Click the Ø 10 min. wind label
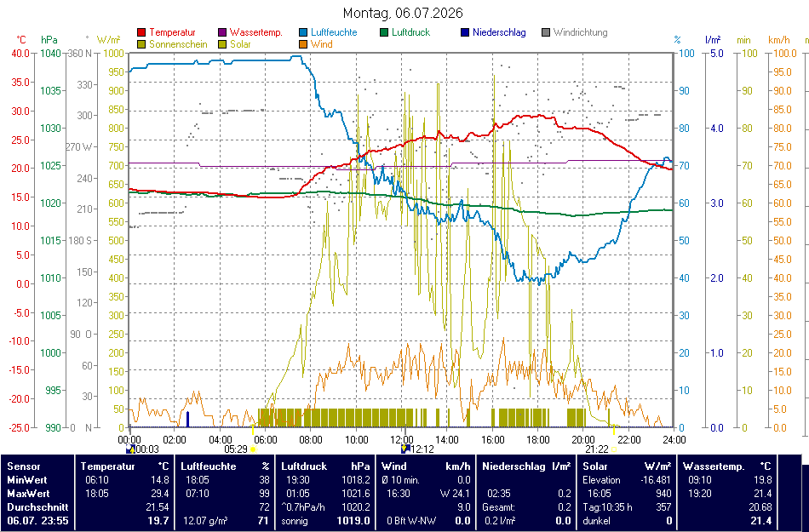Image resolution: width=809 pixels, height=532 pixels. coord(400,480)
